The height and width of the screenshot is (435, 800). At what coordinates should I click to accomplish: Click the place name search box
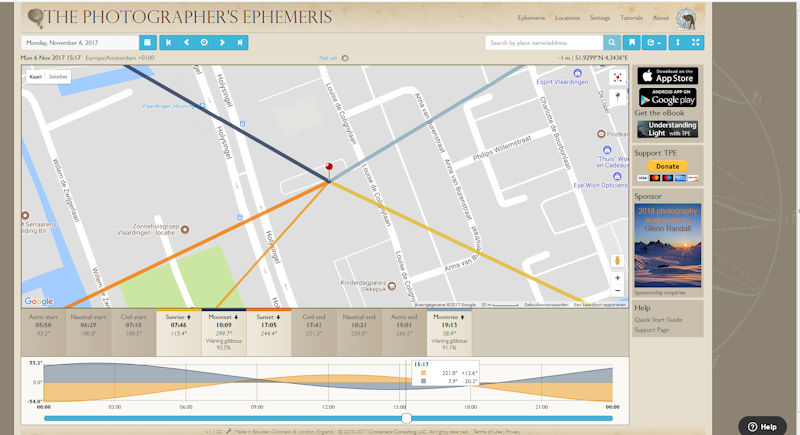pos(544,42)
